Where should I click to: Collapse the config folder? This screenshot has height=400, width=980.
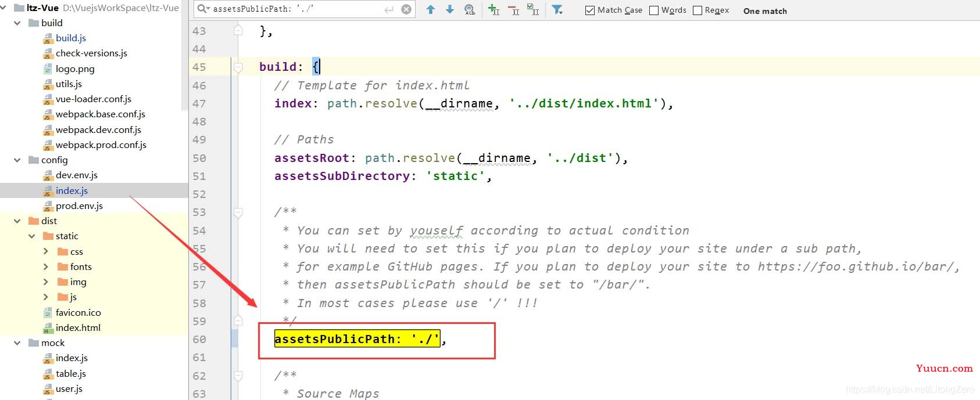(x=17, y=160)
